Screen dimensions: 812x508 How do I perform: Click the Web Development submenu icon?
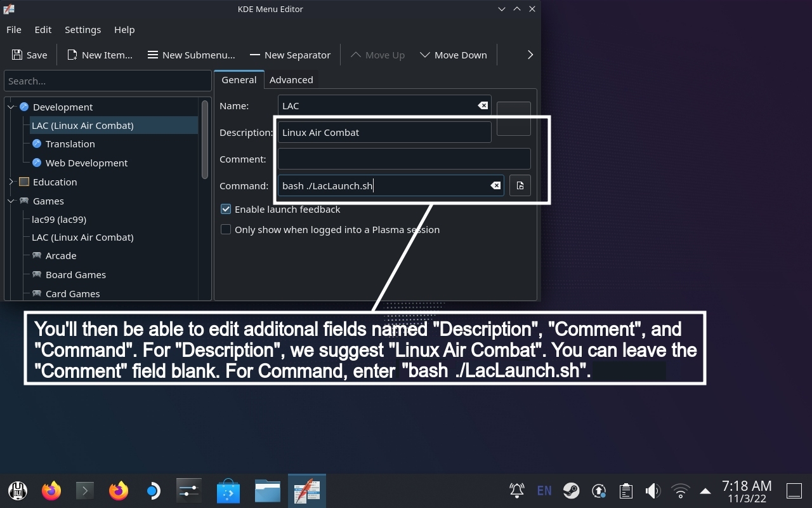37,163
